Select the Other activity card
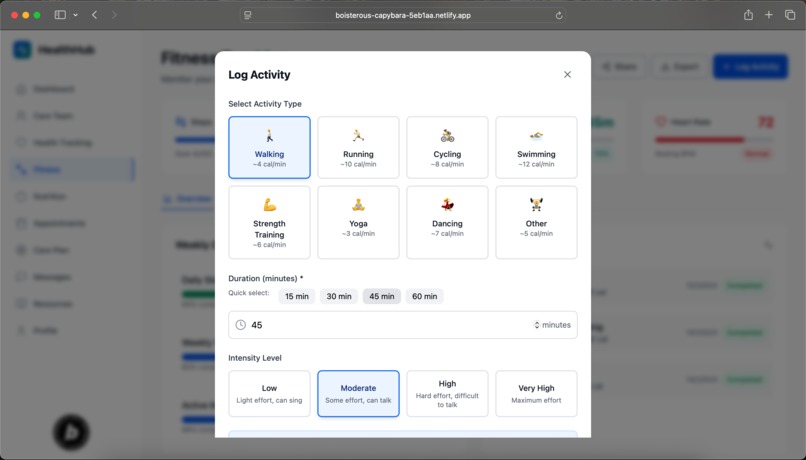Screen dimensions: 806x460 (x=536, y=222)
